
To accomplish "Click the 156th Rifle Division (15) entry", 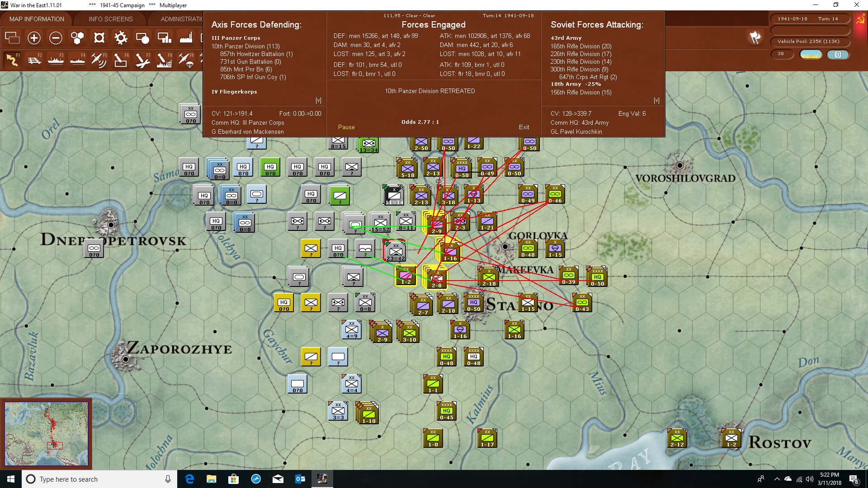I will tap(581, 92).
